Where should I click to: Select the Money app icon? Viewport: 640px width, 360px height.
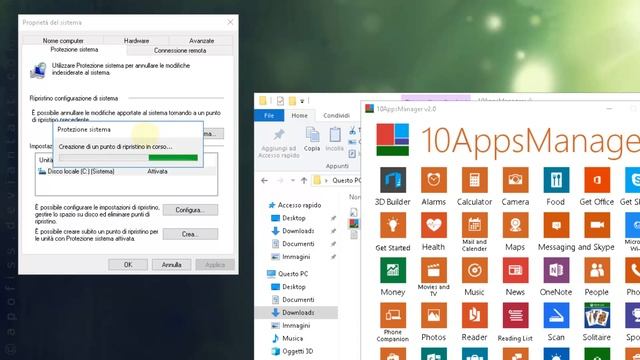click(393, 270)
